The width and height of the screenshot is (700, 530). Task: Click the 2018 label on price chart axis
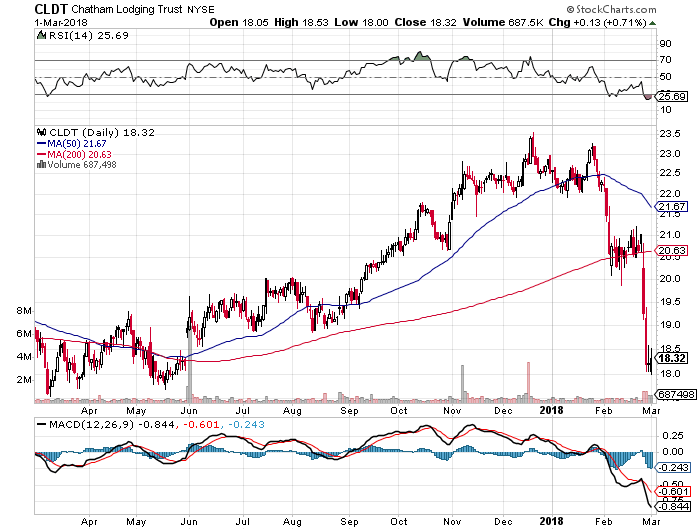coord(551,410)
